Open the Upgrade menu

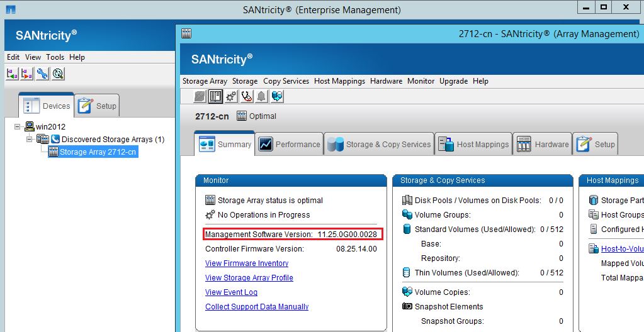pyautogui.click(x=453, y=81)
